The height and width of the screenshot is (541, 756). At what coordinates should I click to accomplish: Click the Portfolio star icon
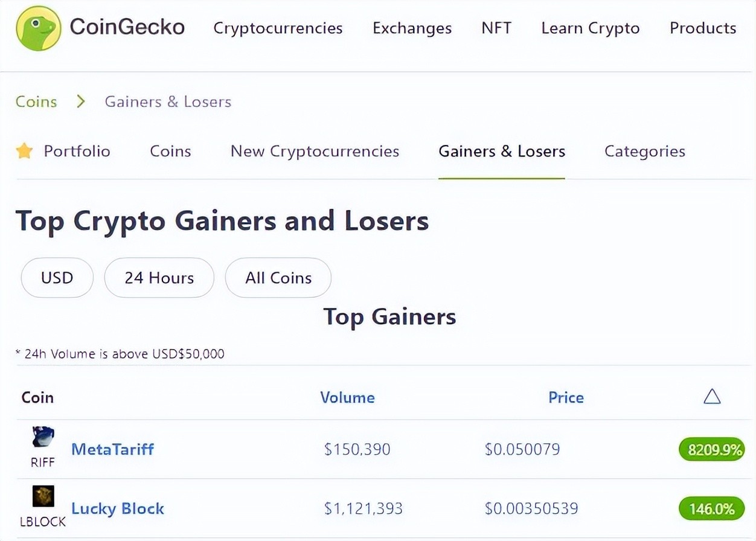pyautogui.click(x=24, y=151)
